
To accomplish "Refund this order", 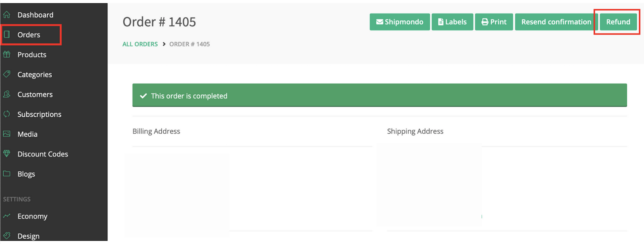I will [618, 22].
